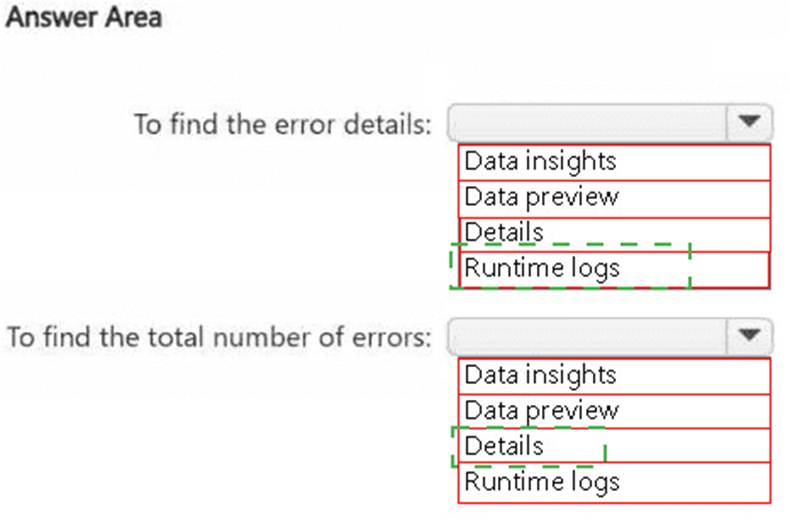Image resolution: width=790 pixels, height=521 pixels.
Task: Choose Details in the error details list
Action: 614,234
